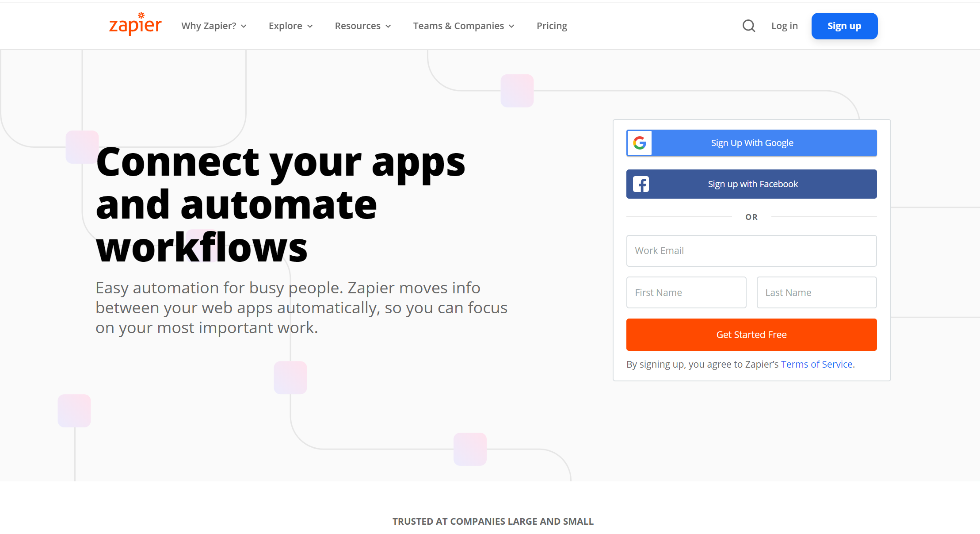
Task: Click the Work Email input field
Action: pos(751,250)
